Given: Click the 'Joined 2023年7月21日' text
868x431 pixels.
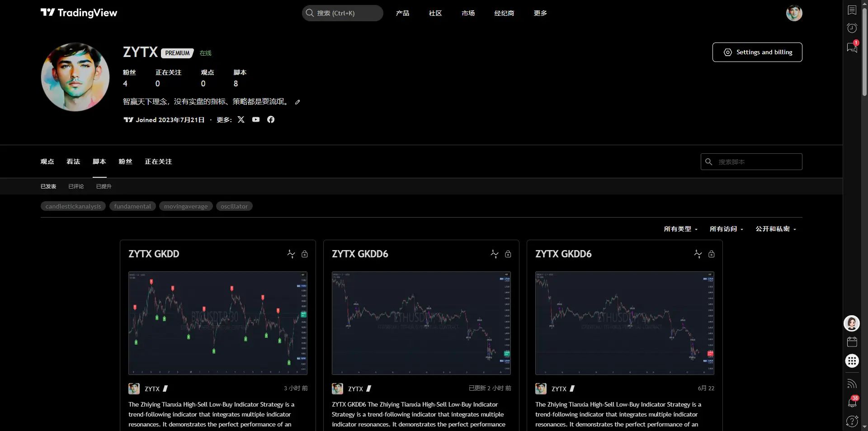Looking at the screenshot, I should (170, 120).
